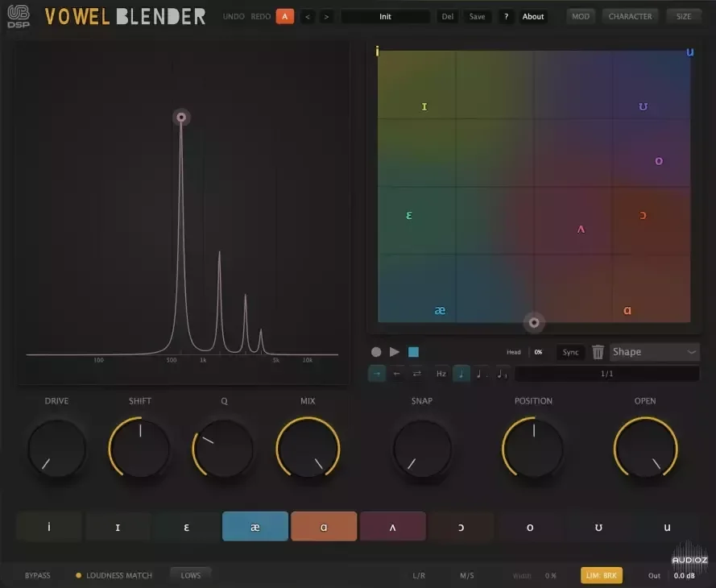716x588 pixels.
Task: Select the ɑ vowel button in bottom row
Action: pyautogui.click(x=324, y=527)
